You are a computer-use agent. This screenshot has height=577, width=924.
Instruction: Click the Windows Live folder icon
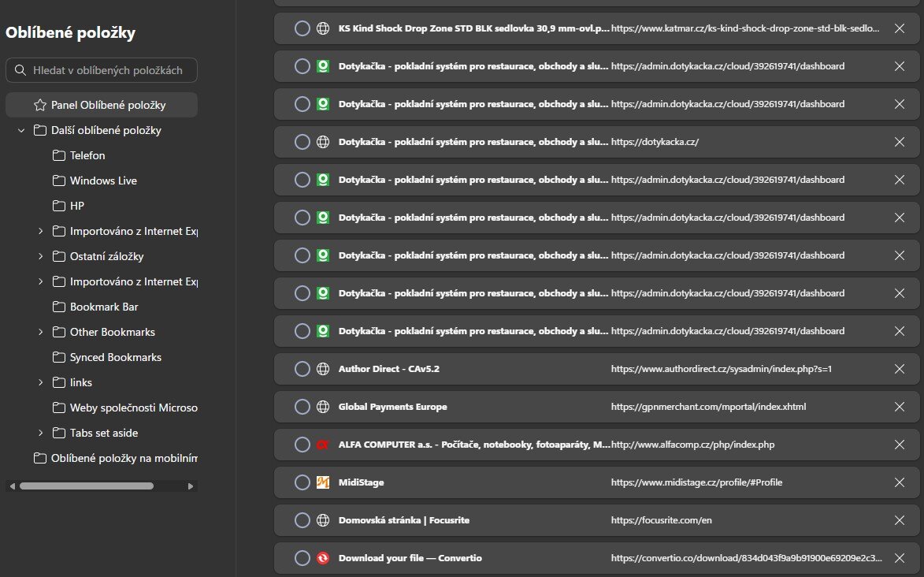(59, 181)
